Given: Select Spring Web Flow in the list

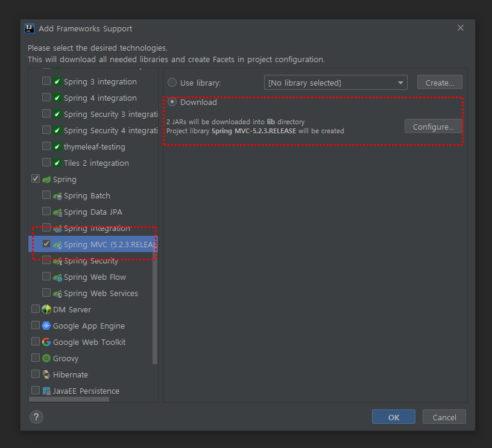Looking at the screenshot, I should [95, 277].
